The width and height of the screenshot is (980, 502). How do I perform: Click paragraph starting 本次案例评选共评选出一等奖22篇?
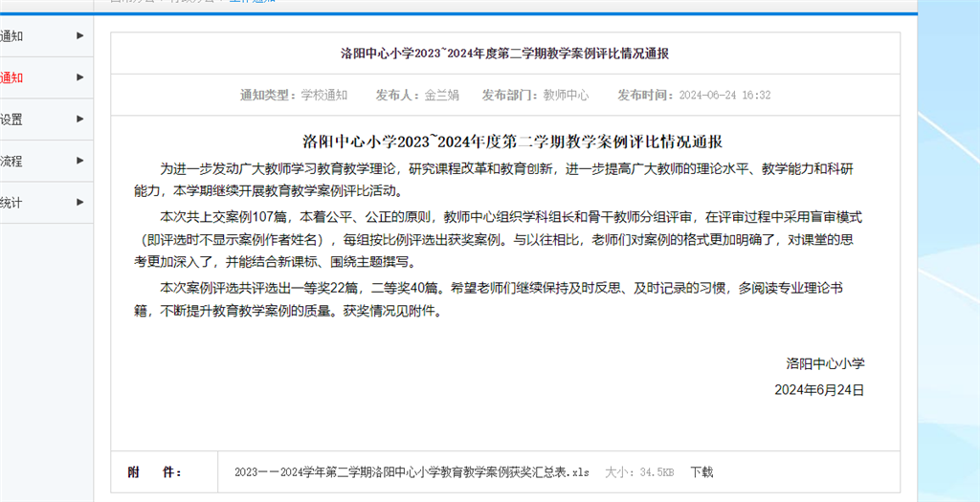[491, 299]
